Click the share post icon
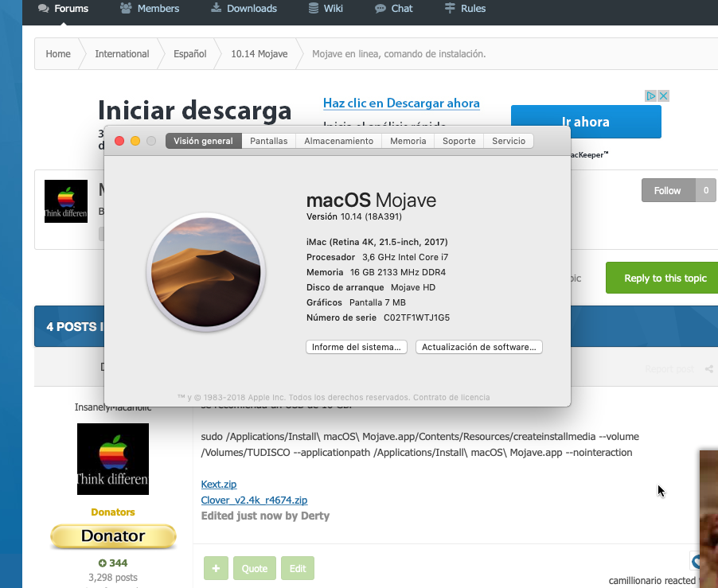Viewport: 718px width, 588px height. pyautogui.click(x=708, y=369)
